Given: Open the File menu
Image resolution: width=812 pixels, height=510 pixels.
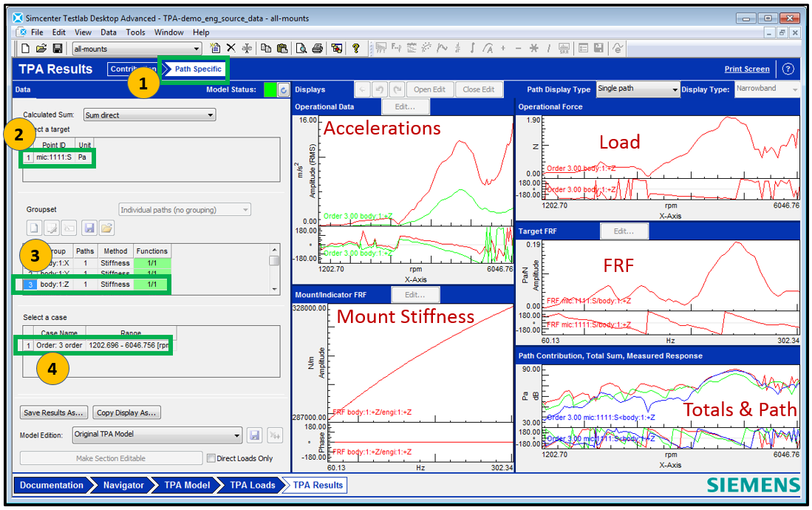Looking at the screenshot, I should pyautogui.click(x=37, y=32).
